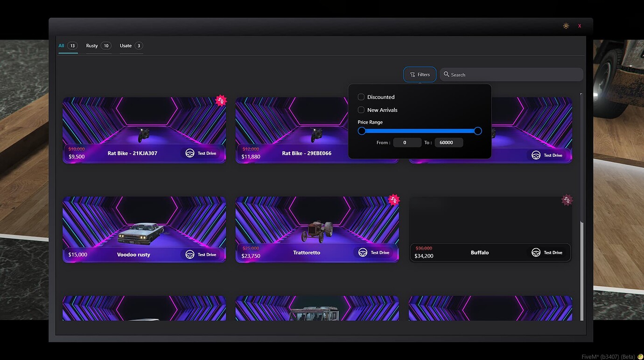The width and height of the screenshot is (644, 360).
Task: Click the $34,200 Buffalo price
Action: pyautogui.click(x=424, y=256)
